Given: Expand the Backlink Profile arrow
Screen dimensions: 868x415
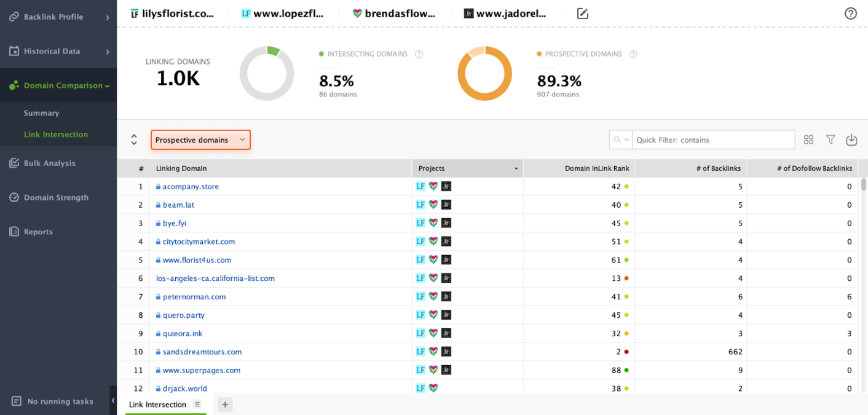Looking at the screenshot, I should tap(108, 17).
